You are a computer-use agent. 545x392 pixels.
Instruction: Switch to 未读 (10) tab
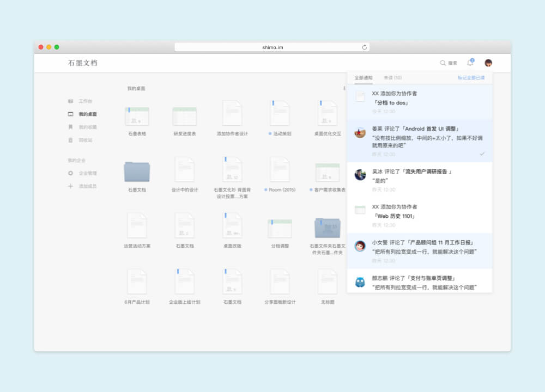tap(392, 78)
